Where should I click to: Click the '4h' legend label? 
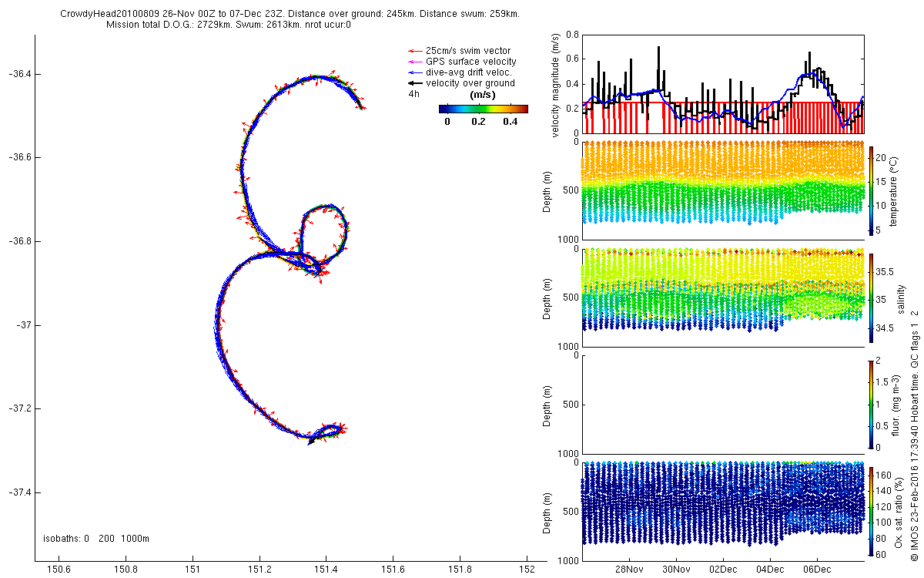tap(414, 94)
